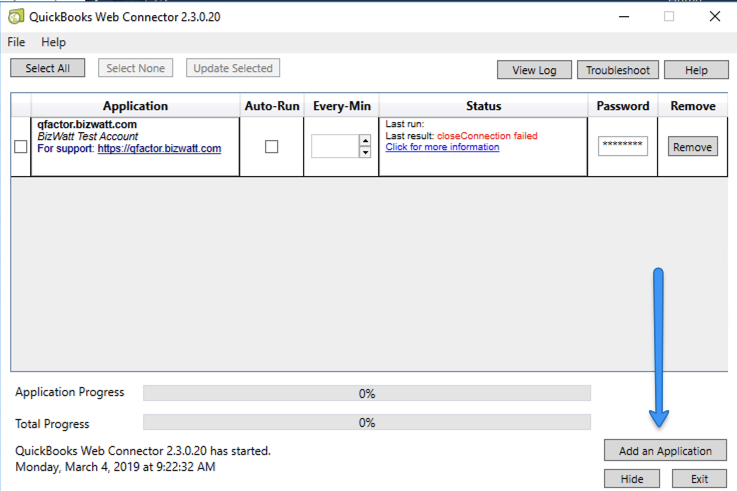The image size is (737, 491).
Task: Tick the qfactor.bizwatt.com row selection checkbox
Action: point(21,147)
